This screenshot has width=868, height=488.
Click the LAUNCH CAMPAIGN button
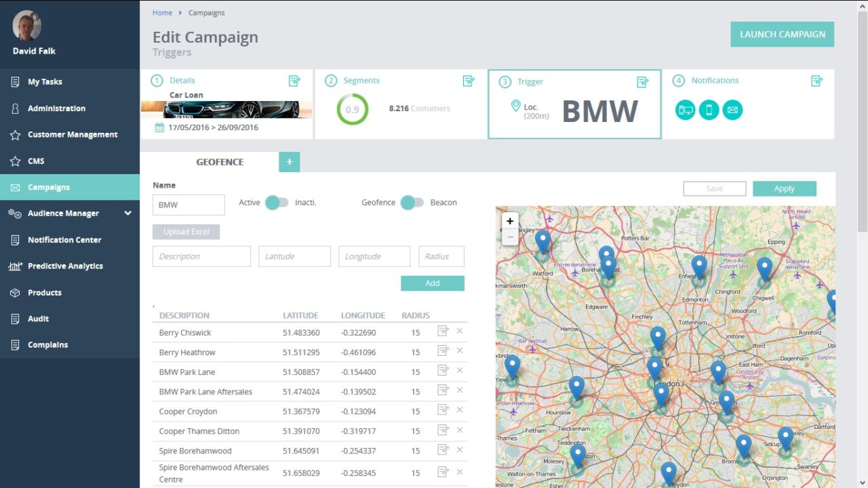782,35
